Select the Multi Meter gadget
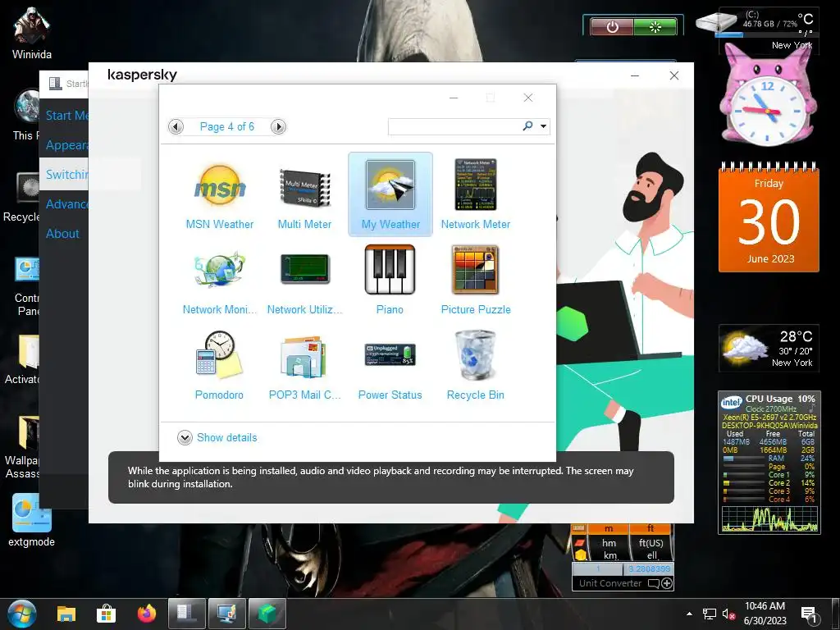Viewport: 840px width, 630px height. [304, 195]
